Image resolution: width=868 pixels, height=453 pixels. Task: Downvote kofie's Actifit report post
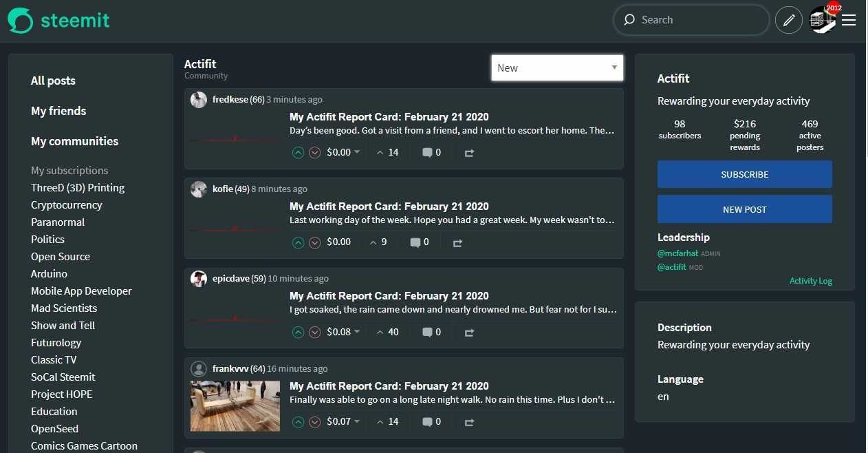315,242
